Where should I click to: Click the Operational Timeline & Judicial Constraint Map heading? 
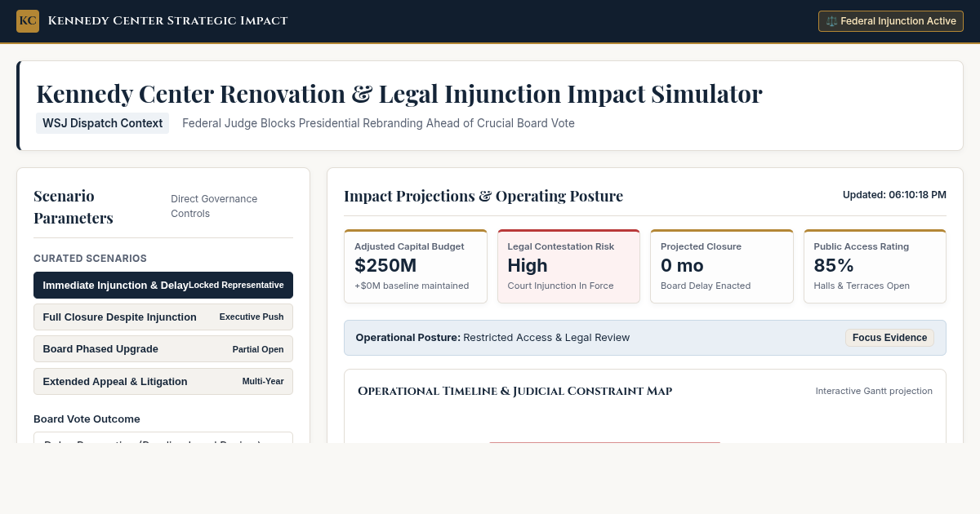click(x=514, y=392)
